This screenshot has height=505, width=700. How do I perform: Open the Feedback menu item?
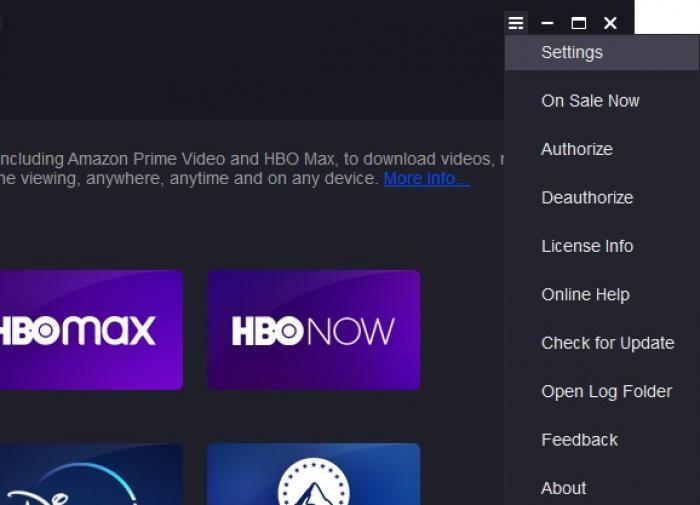(602, 440)
